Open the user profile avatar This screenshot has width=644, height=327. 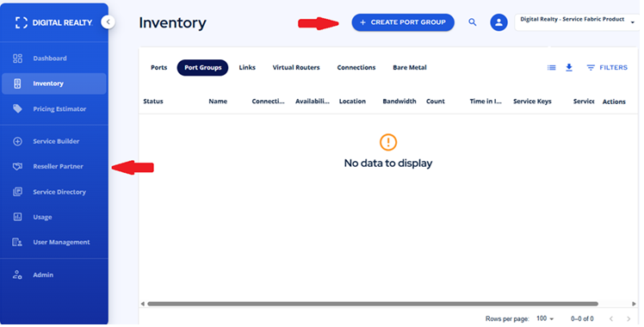tap(498, 22)
